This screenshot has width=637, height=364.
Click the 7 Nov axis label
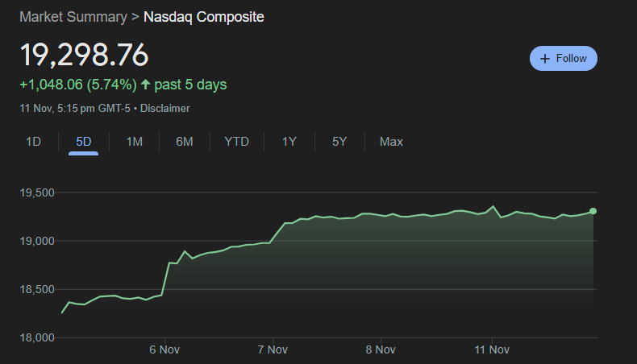click(x=273, y=350)
